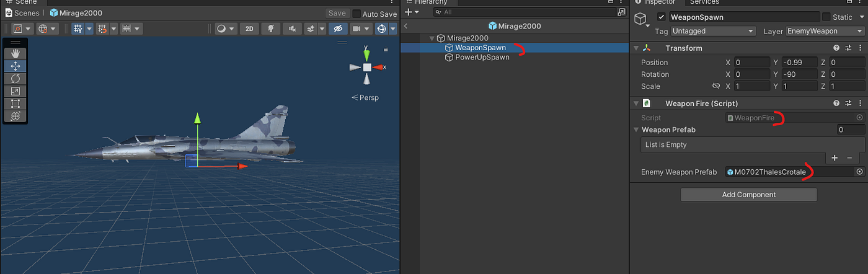Open Transform presets icon

[x=848, y=48]
